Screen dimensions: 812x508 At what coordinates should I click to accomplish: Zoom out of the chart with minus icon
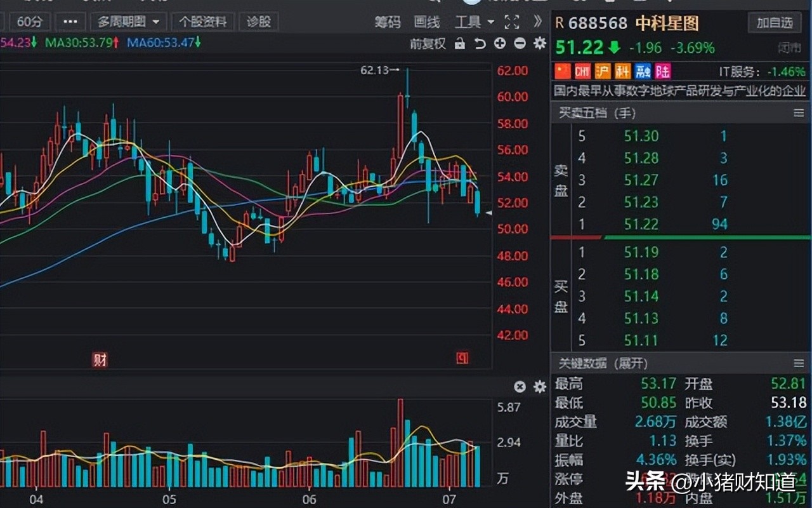pyautogui.click(x=519, y=44)
